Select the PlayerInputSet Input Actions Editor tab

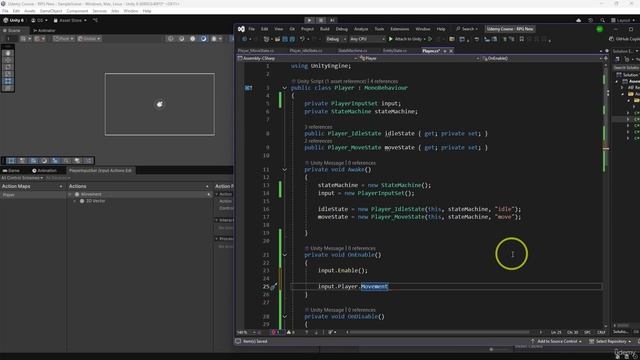tap(100, 171)
